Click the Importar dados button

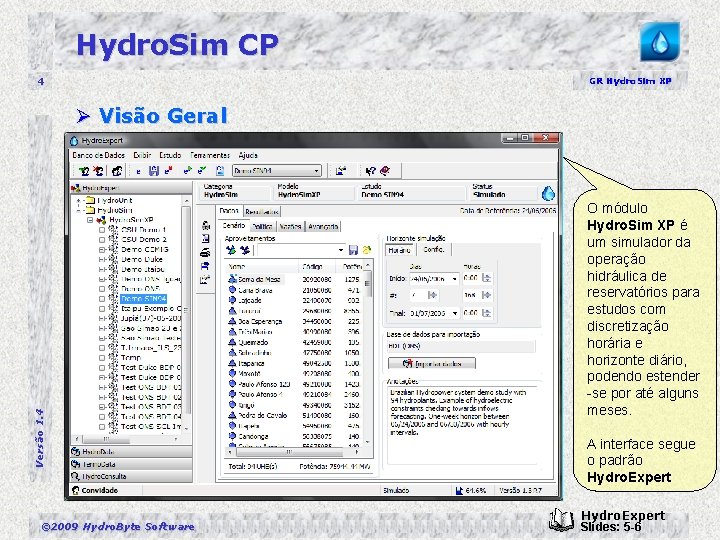[432, 364]
